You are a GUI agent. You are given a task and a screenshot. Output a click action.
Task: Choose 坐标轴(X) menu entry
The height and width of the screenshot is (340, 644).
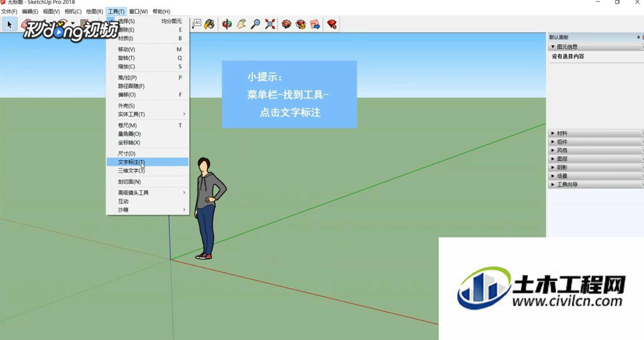147,143
